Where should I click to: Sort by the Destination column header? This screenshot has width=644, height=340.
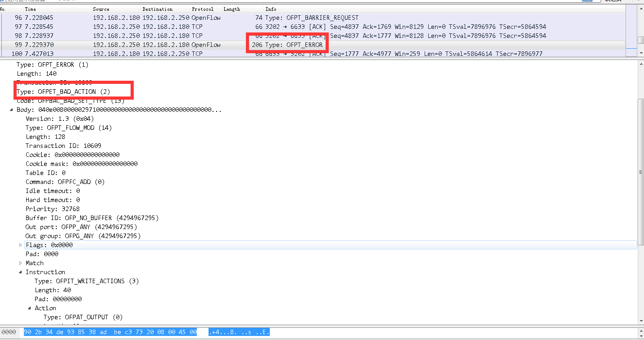(165, 9)
